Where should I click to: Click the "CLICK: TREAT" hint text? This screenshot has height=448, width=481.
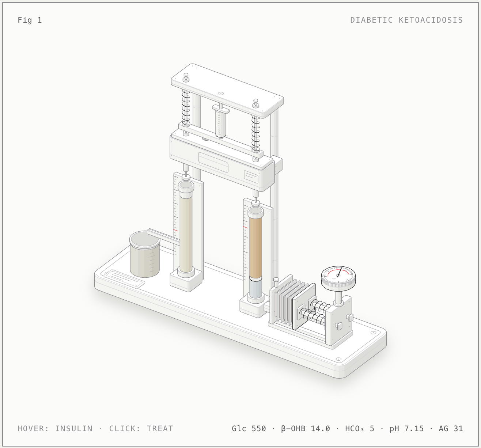click(141, 428)
